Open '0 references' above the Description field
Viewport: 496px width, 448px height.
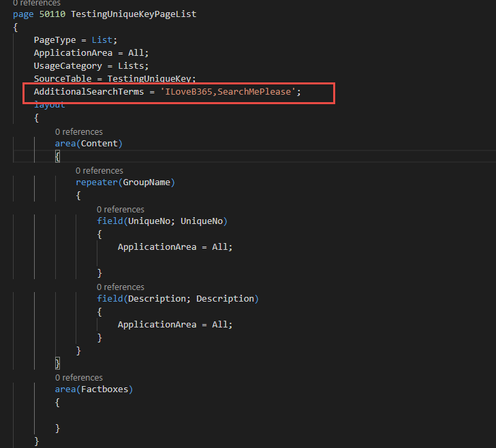[x=120, y=287]
